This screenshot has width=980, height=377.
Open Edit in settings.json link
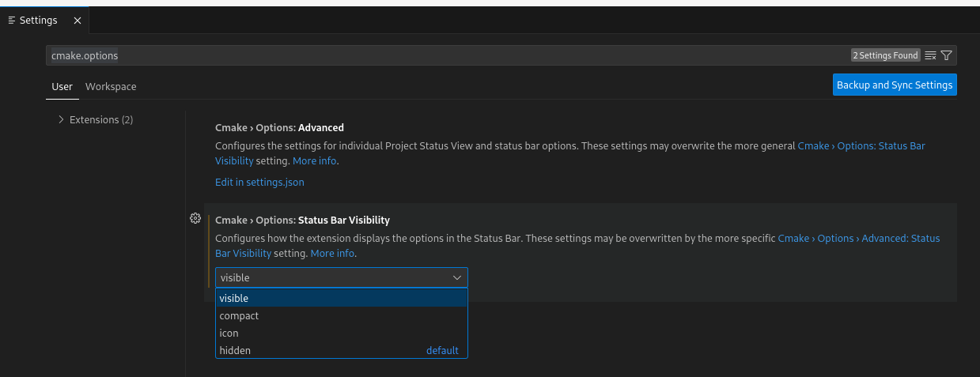(x=259, y=183)
